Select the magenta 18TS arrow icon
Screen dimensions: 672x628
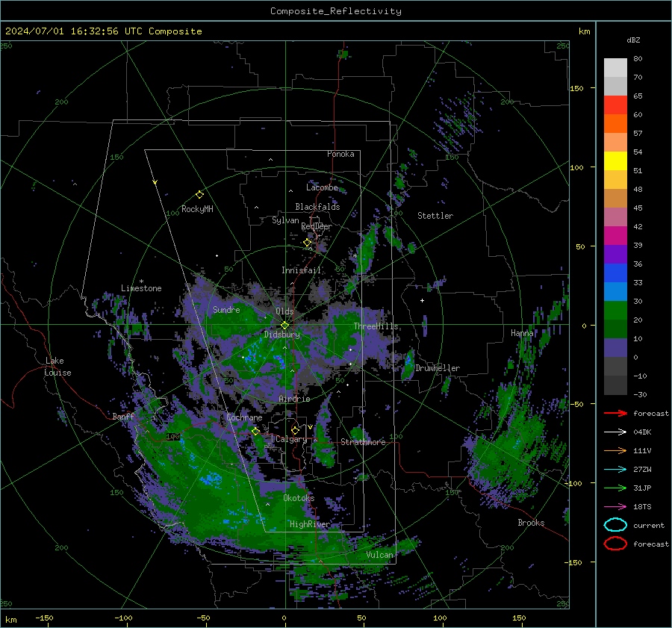pyautogui.click(x=615, y=507)
